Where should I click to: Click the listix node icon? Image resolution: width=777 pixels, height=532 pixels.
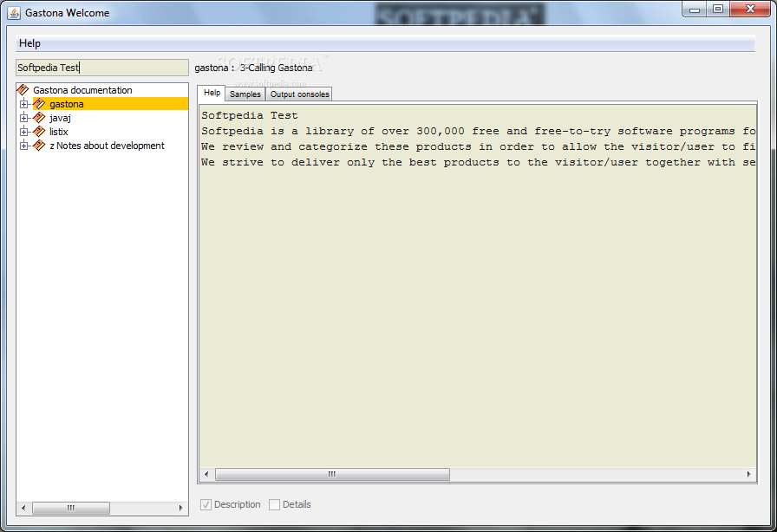39,132
